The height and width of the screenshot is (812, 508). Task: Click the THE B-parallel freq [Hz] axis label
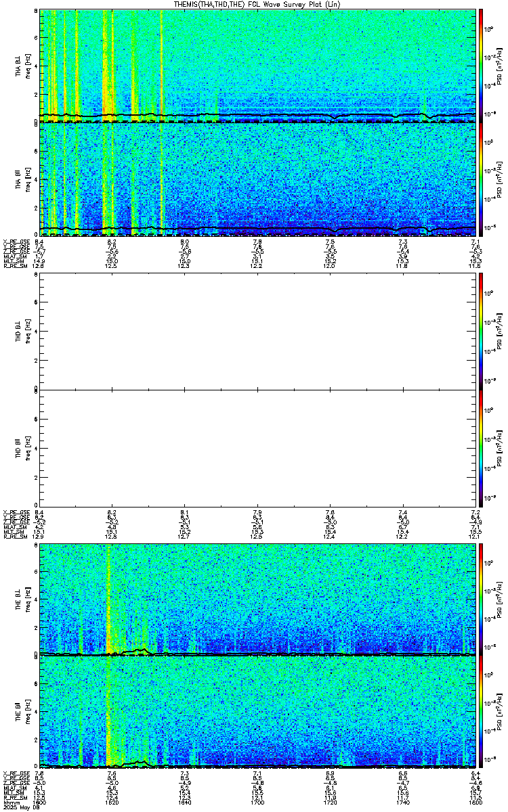coord(28,712)
